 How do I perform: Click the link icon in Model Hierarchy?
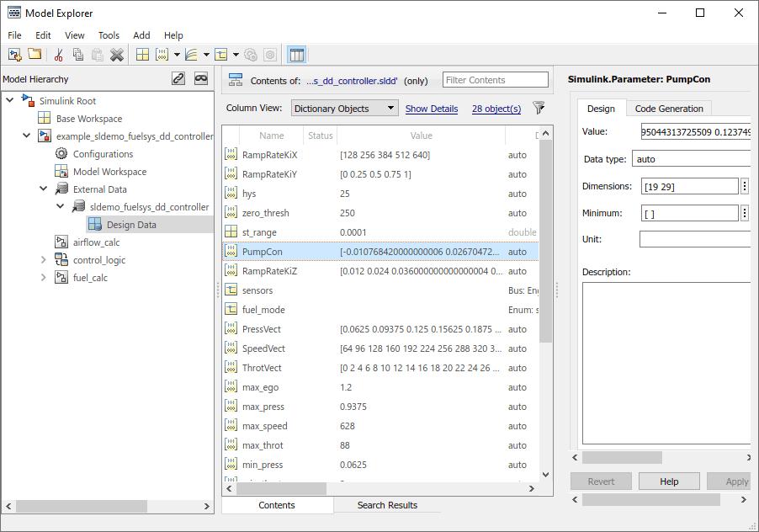pos(178,78)
